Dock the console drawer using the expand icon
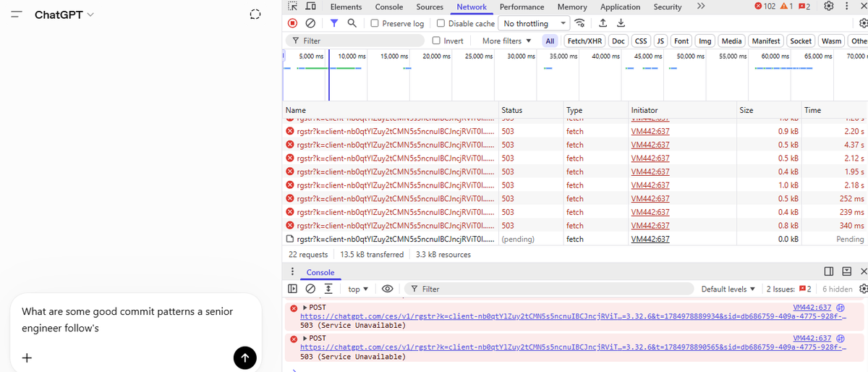Viewport: 868px width, 372px height. [846, 272]
